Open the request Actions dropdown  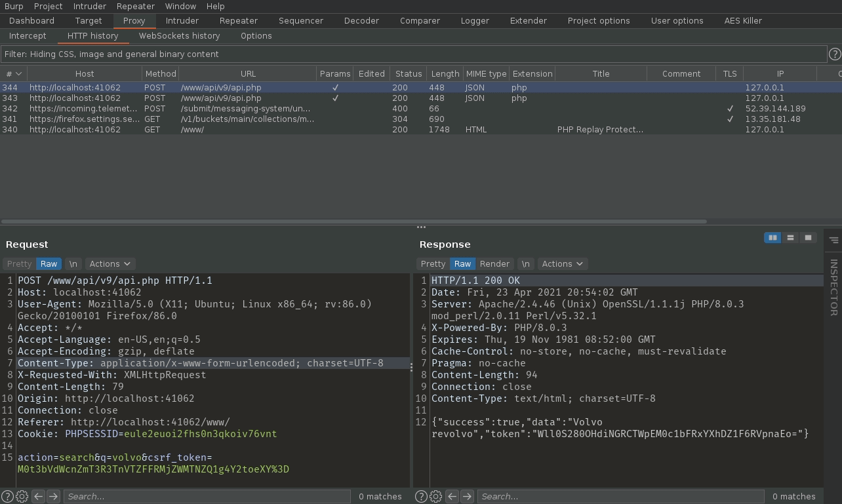point(110,263)
